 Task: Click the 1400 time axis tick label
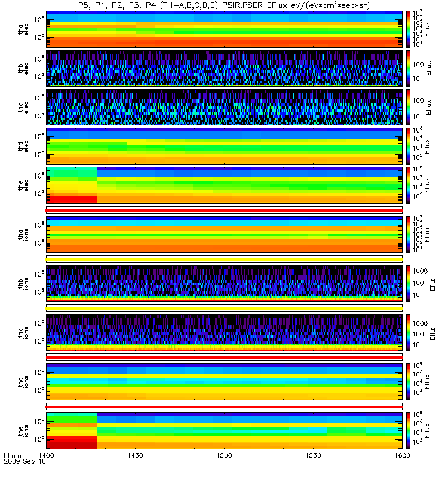pos(46,455)
